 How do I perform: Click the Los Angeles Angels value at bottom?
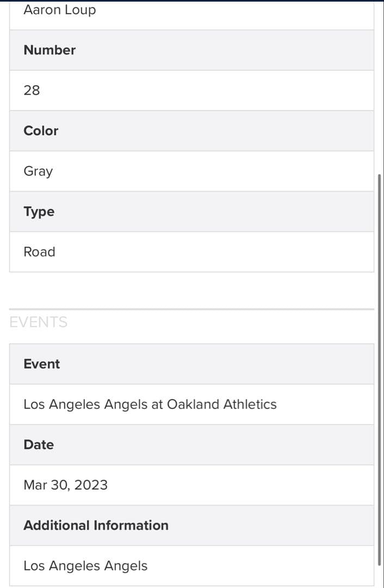[85, 566]
